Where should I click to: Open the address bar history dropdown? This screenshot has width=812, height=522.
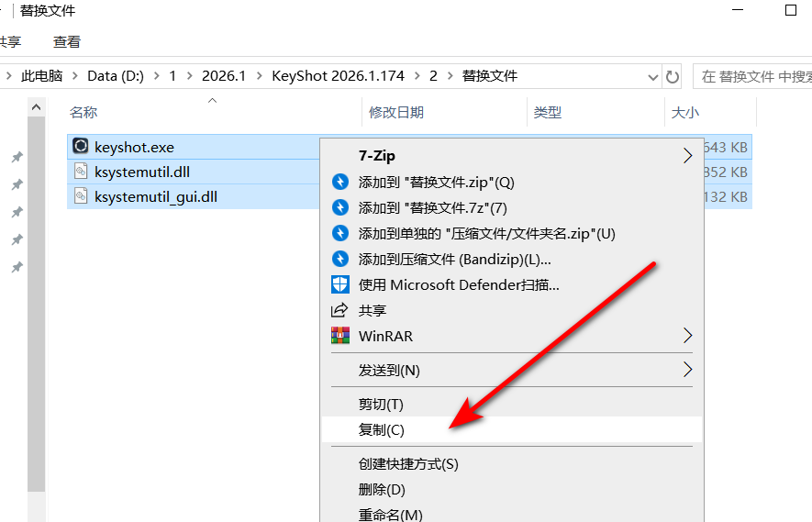[x=653, y=77]
